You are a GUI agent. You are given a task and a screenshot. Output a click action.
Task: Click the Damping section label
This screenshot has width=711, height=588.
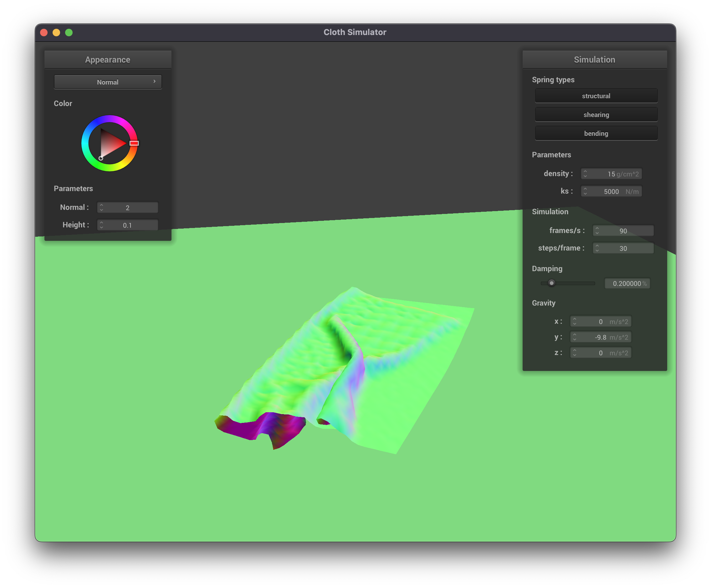pyautogui.click(x=547, y=269)
